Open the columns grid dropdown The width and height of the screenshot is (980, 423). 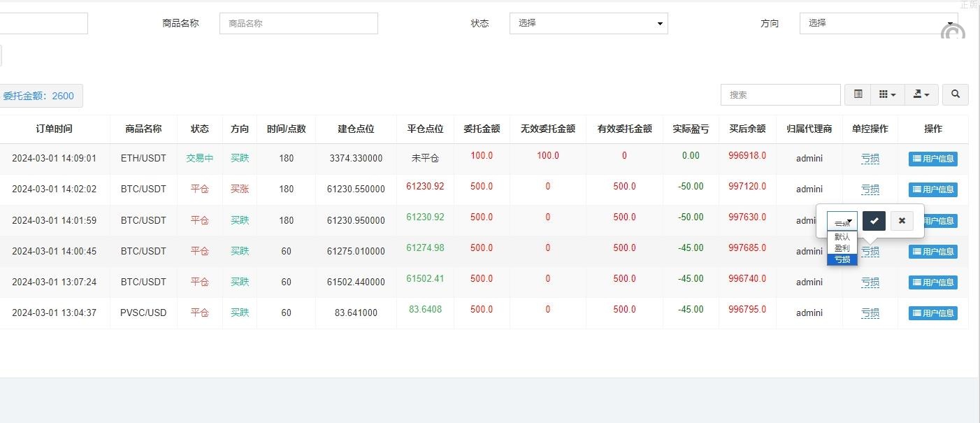[887, 94]
